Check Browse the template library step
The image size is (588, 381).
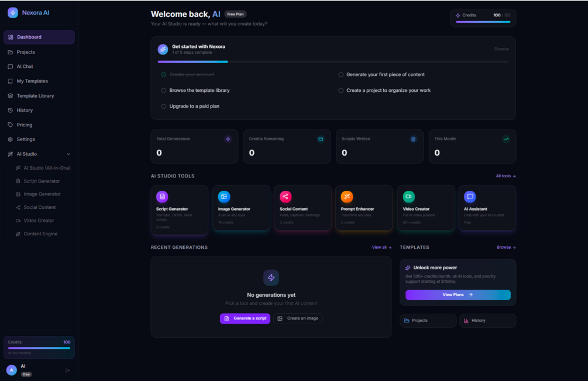[163, 90]
